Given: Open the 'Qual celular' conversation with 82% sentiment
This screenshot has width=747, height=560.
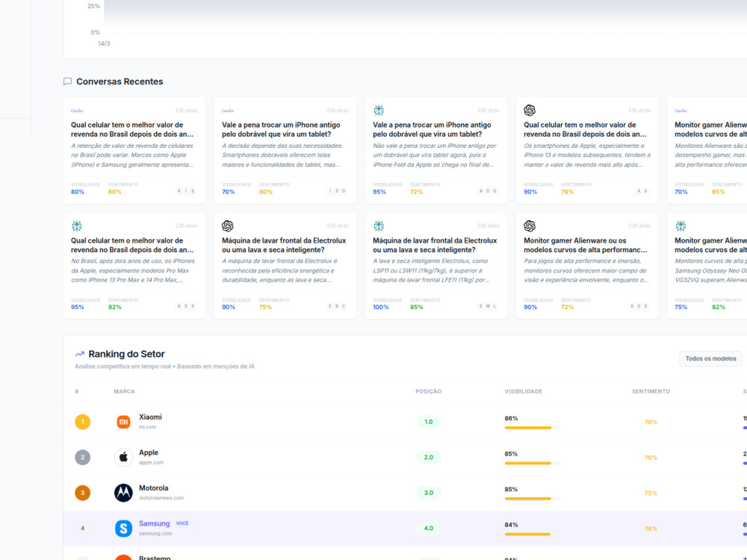Looking at the screenshot, I should coord(132,245).
